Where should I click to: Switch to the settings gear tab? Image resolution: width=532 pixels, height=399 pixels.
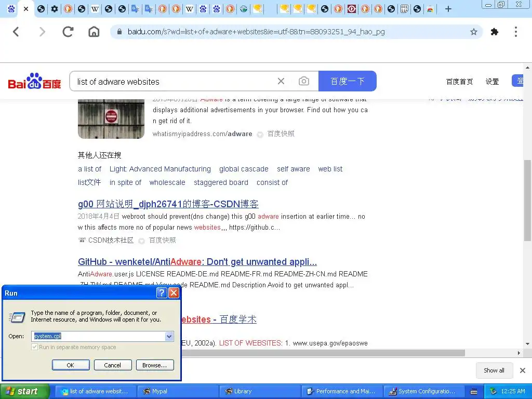54,9
